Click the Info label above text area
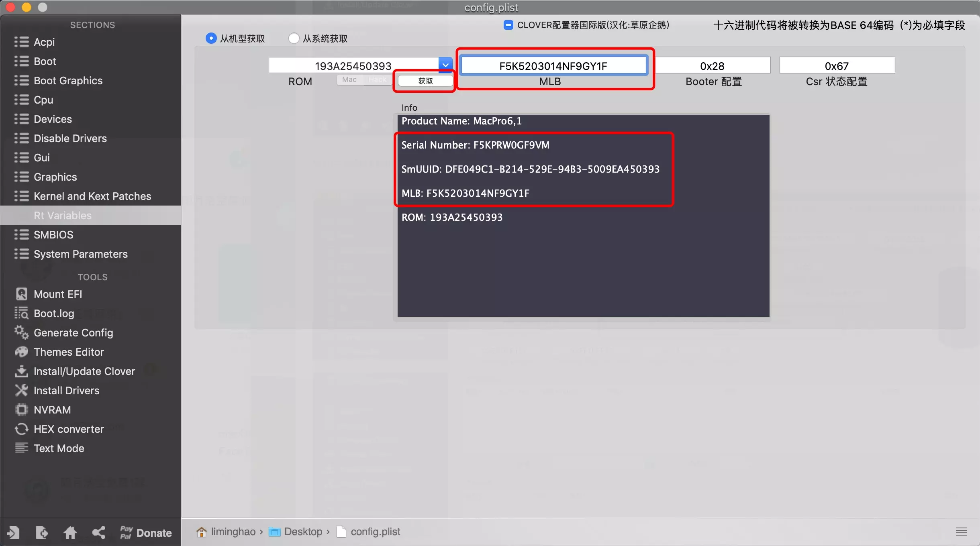Viewport: 980px width, 546px height. (x=409, y=108)
